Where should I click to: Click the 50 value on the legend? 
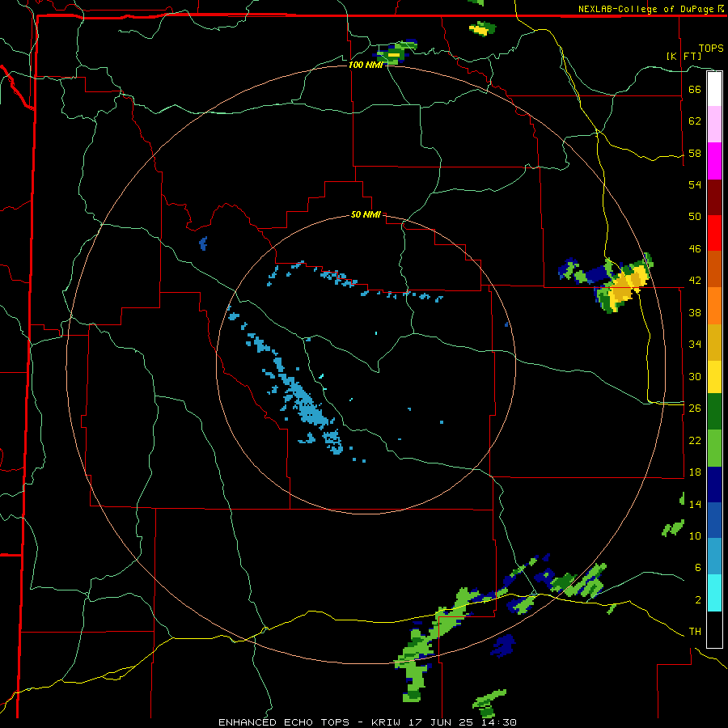(x=695, y=216)
